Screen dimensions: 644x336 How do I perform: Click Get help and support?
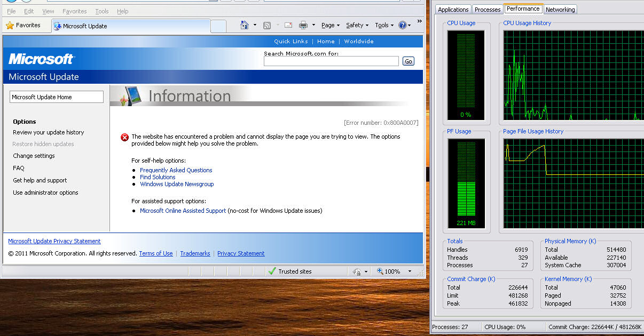pos(40,180)
